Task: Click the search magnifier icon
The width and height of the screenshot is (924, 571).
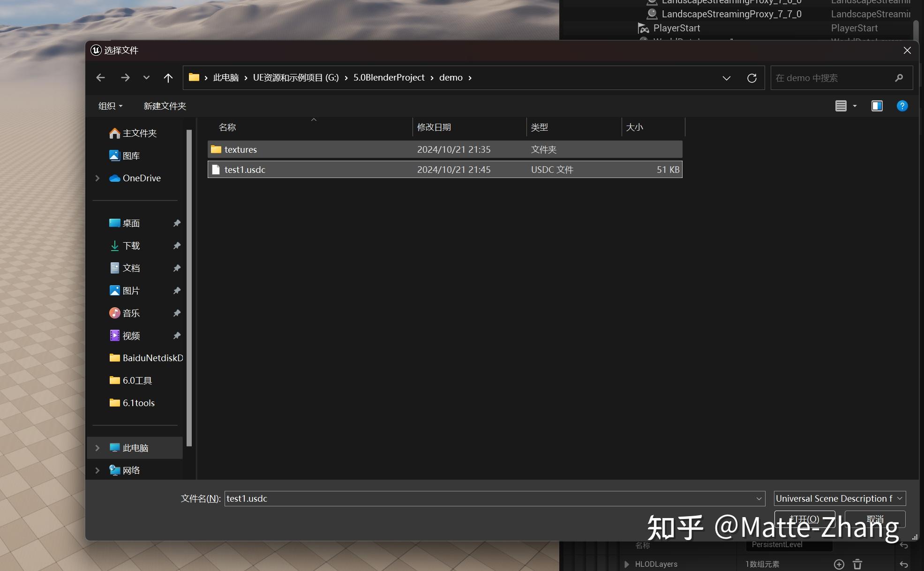Action: (899, 77)
